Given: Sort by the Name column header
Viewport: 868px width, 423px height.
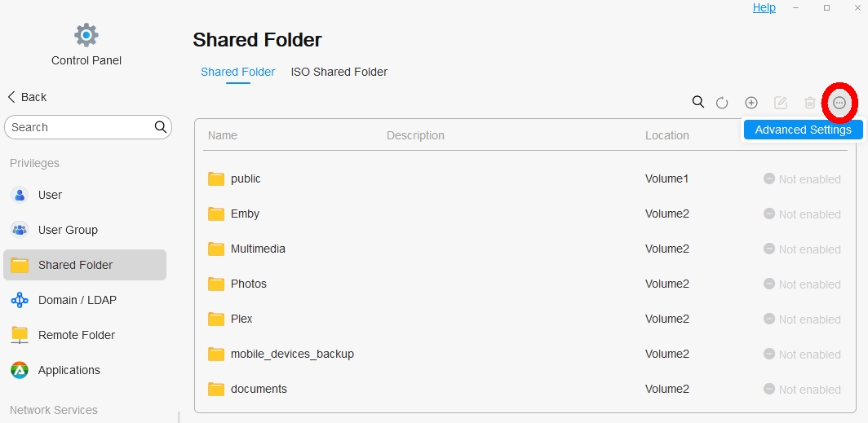Looking at the screenshot, I should 222,135.
